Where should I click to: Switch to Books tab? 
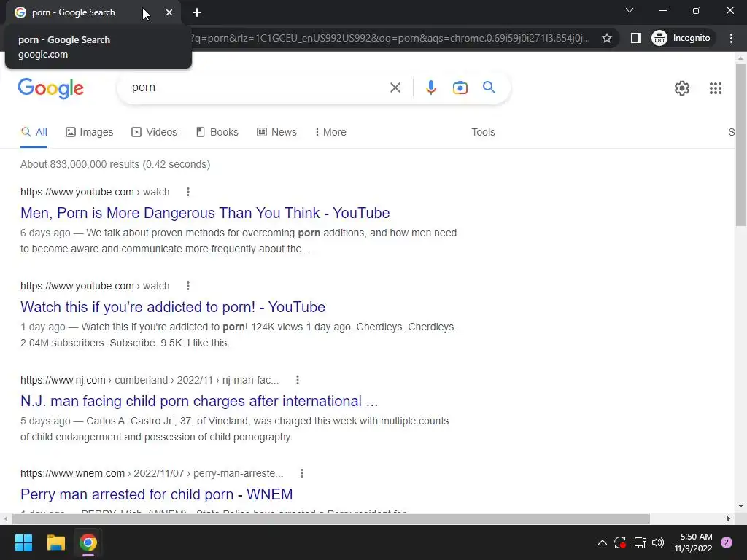coord(217,133)
